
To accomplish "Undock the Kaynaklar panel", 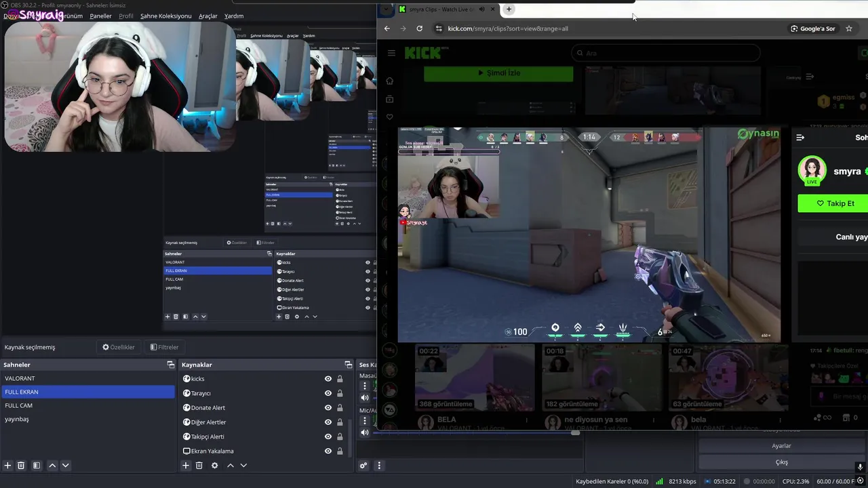I will click(349, 365).
